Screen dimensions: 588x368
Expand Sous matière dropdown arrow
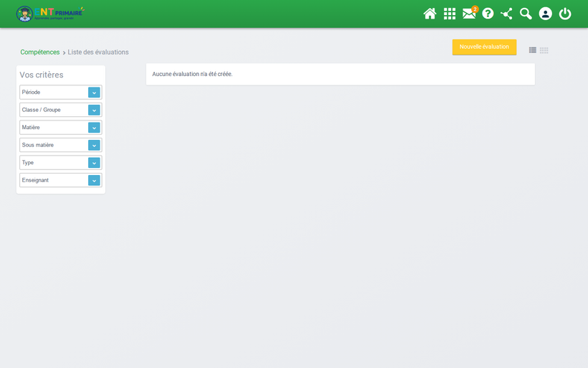coord(94,145)
